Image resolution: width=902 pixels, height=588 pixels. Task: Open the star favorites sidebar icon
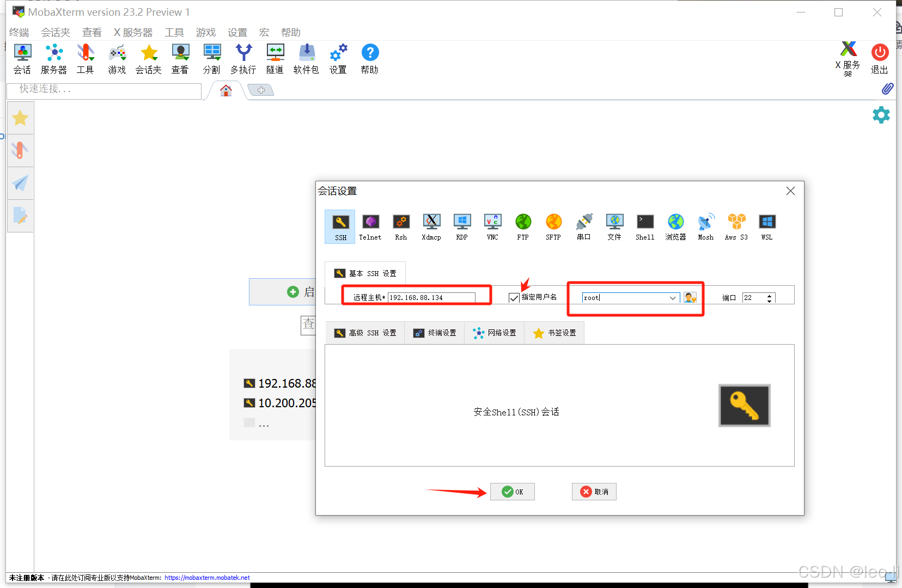[x=20, y=118]
